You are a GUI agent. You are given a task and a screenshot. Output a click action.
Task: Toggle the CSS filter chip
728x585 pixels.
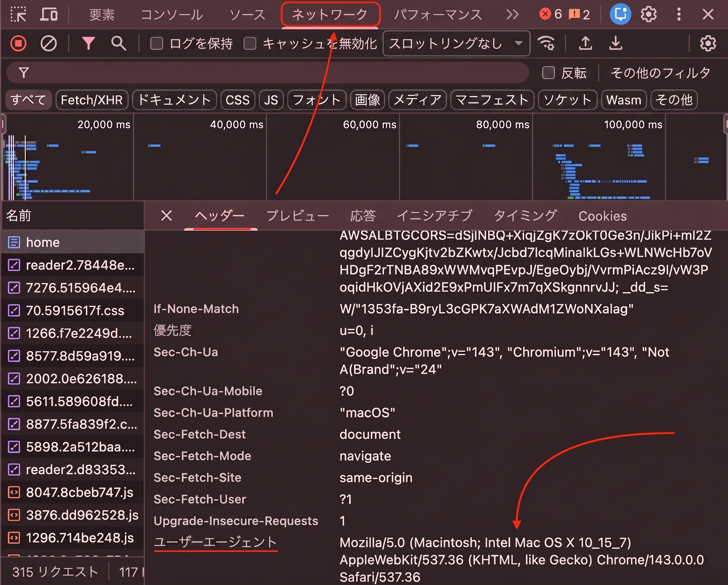tap(238, 100)
